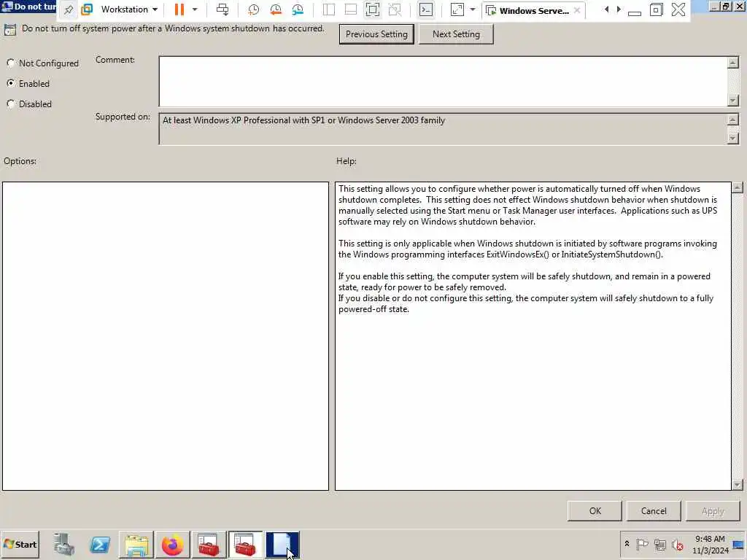
Task: Expand the stretch display dropdown arrow
Action: click(x=473, y=9)
